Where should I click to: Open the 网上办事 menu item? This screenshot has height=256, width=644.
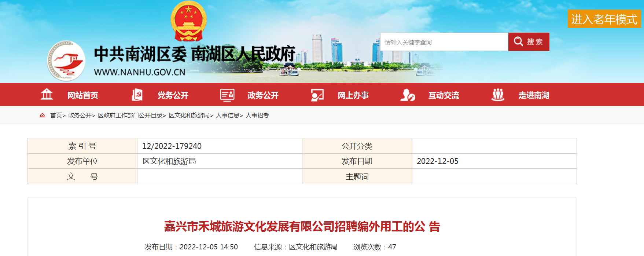(353, 95)
